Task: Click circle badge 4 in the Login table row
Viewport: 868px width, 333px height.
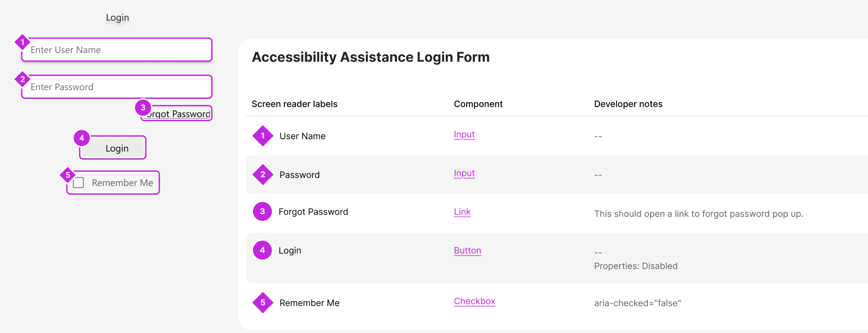Action: (262, 250)
